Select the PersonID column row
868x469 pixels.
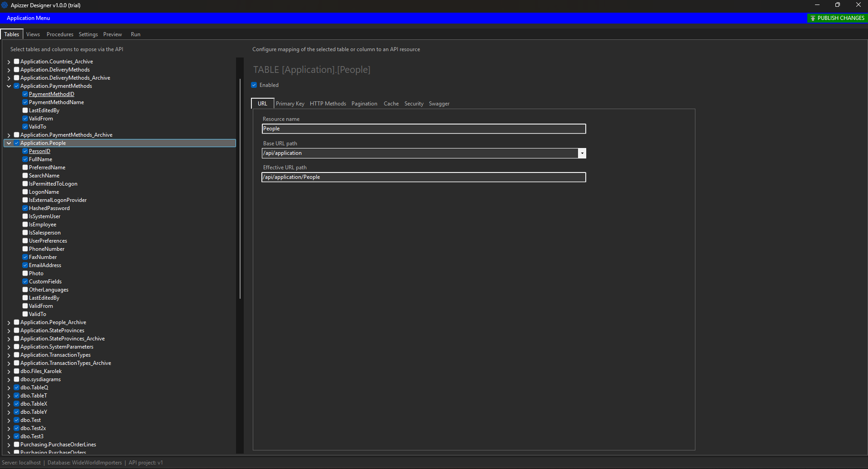point(39,151)
